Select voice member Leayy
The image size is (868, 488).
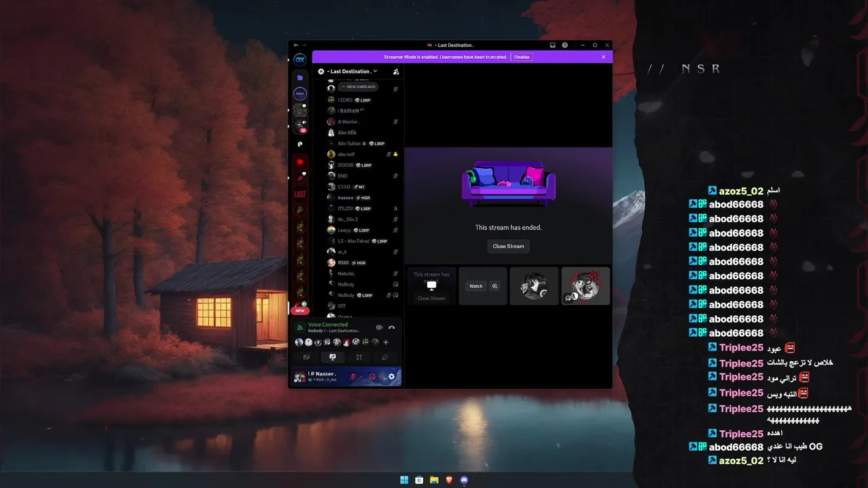click(x=363, y=230)
